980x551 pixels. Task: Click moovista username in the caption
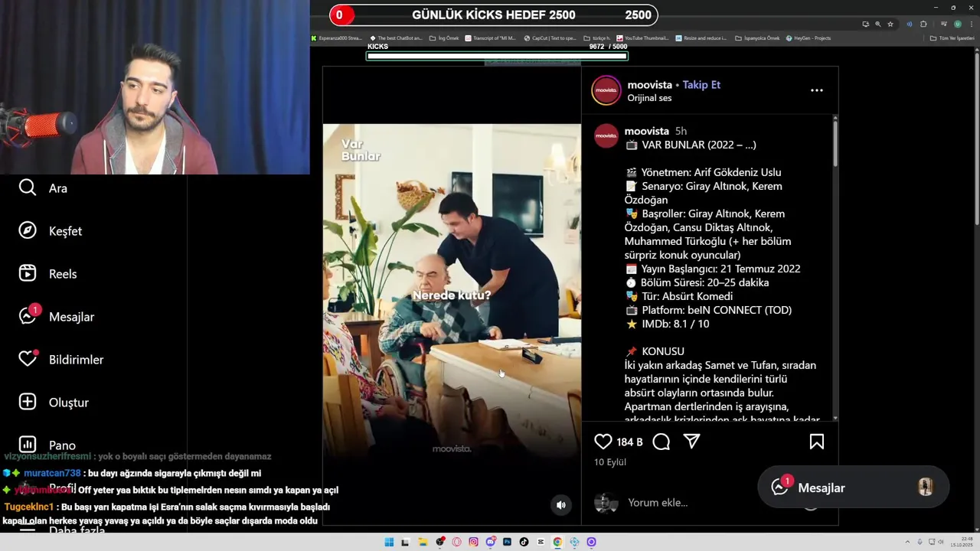click(x=646, y=131)
